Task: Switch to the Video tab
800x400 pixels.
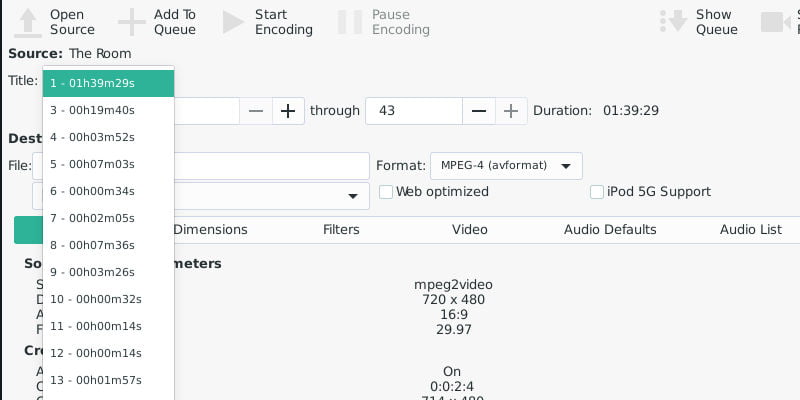Action: coord(470,230)
